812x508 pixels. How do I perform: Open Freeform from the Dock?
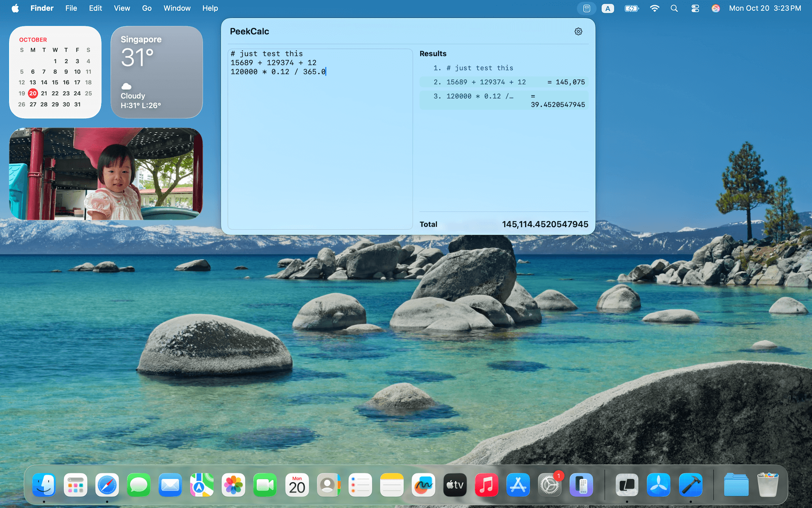click(423, 484)
